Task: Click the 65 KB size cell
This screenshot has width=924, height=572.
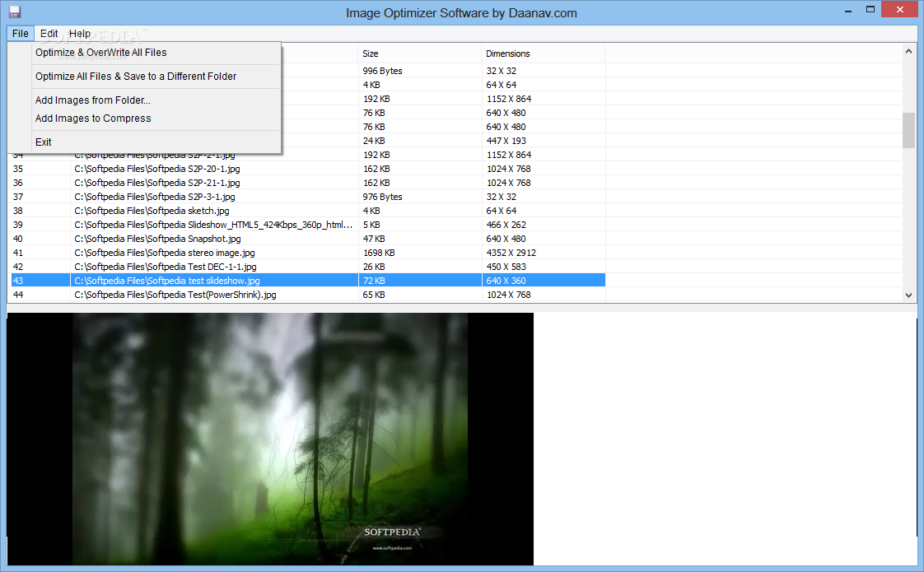Action: pyautogui.click(x=419, y=295)
